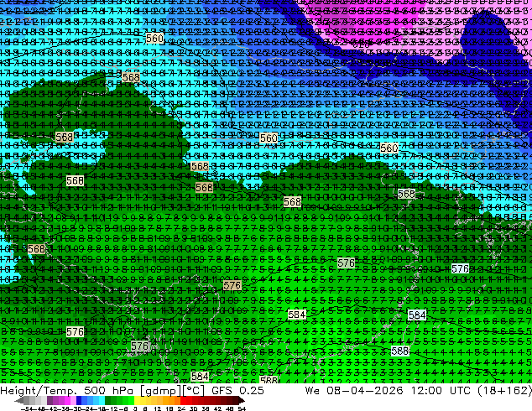
Task: Click the "588" contour label with white background
Action: point(399,351)
